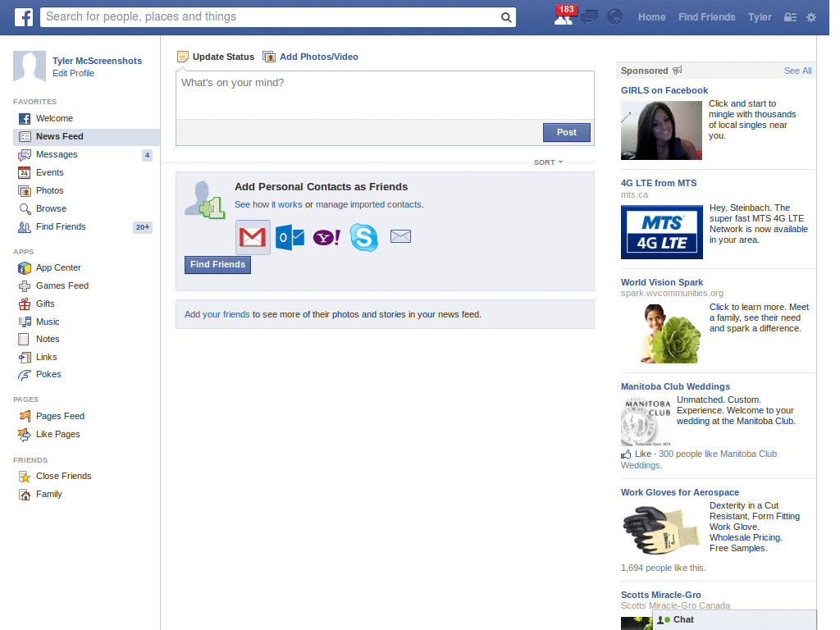The width and height of the screenshot is (840, 630).
Task: Click the Family house icon
Action: pos(24,495)
